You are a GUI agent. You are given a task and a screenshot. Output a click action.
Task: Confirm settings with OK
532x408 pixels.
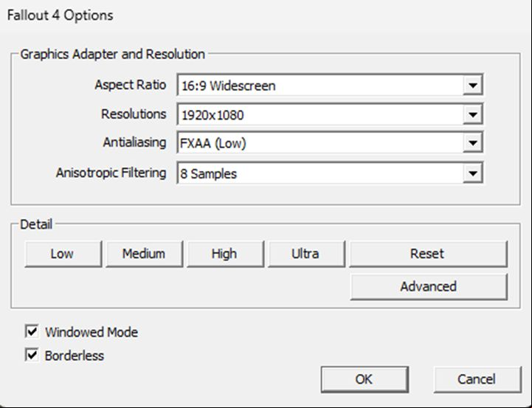point(364,379)
